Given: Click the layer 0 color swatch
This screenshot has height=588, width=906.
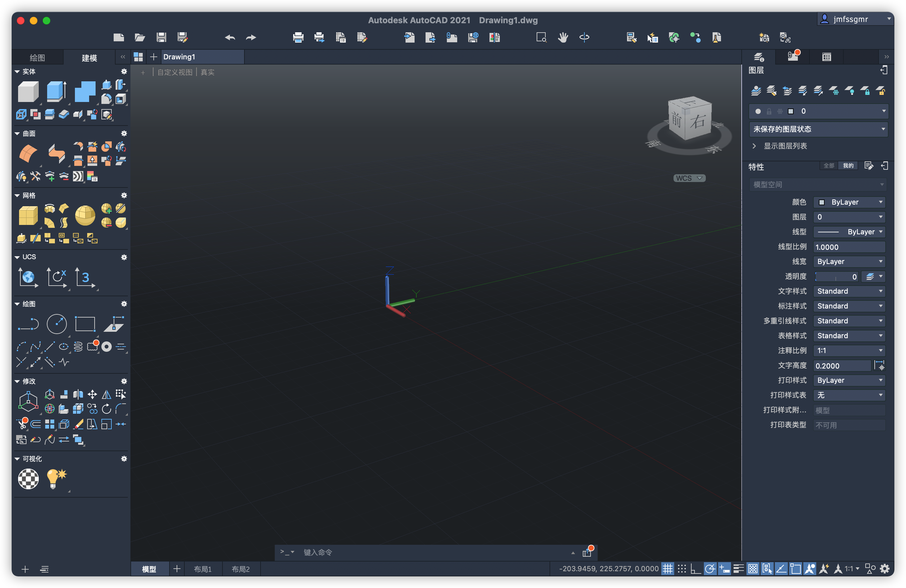Looking at the screenshot, I should (x=791, y=111).
